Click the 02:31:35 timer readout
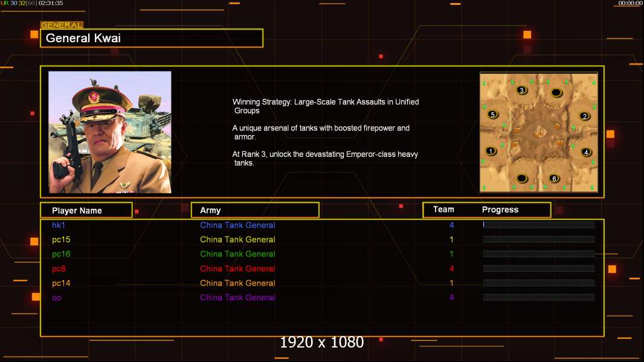The height and width of the screenshot is (362, 644). (51, 3)
